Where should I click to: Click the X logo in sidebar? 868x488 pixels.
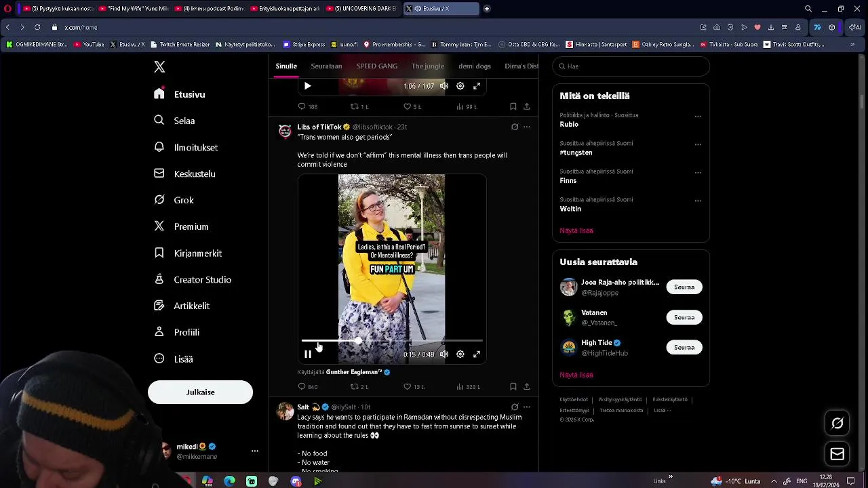(159, 66)
